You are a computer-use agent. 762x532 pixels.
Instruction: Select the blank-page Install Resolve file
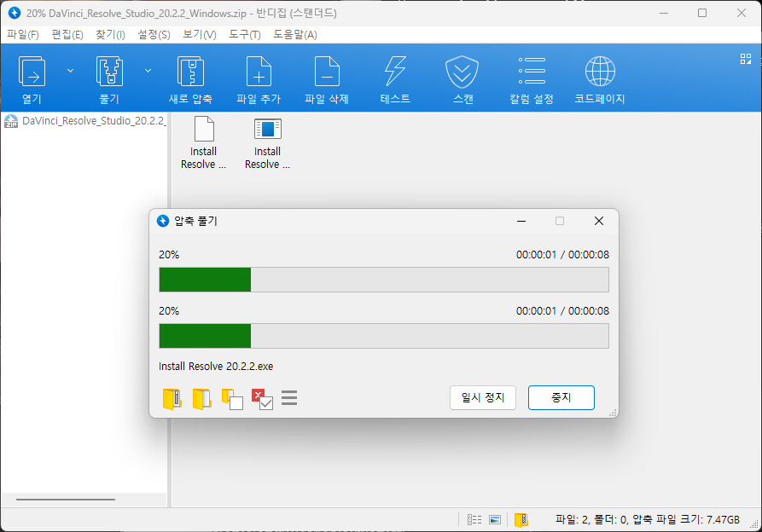[204, 142]
